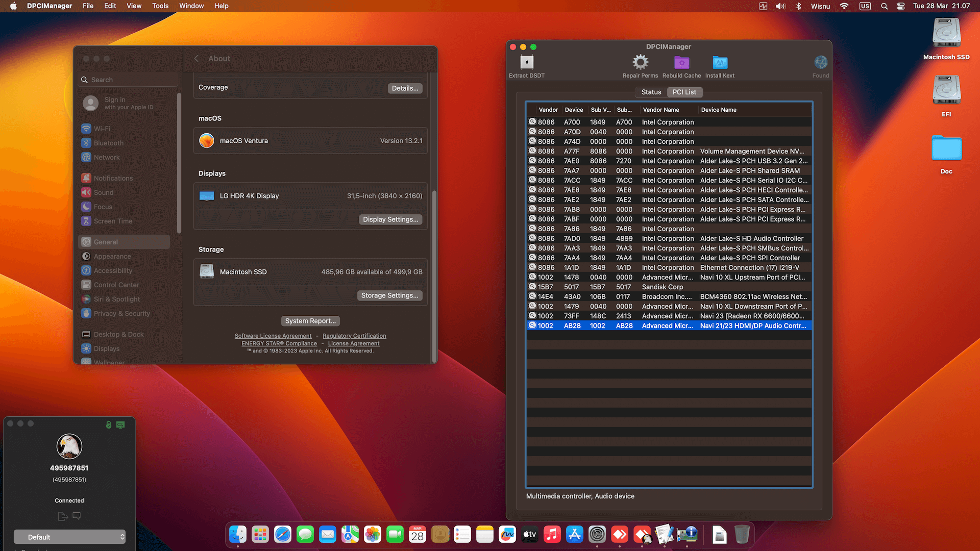Click the Found globe icon

[821, 63]
